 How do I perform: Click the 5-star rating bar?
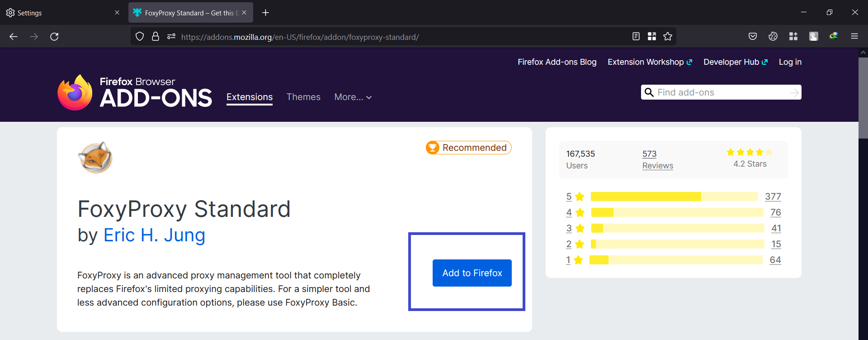(x=674, y=196)
